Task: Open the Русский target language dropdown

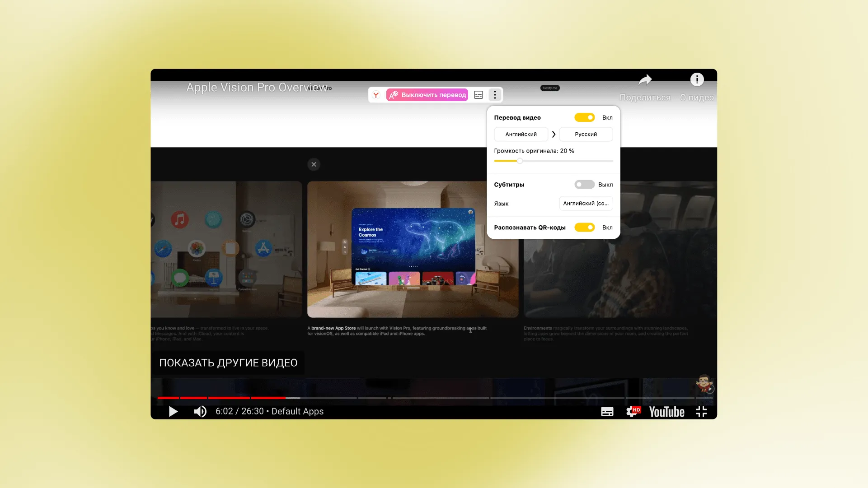Action: click(586, 134)
